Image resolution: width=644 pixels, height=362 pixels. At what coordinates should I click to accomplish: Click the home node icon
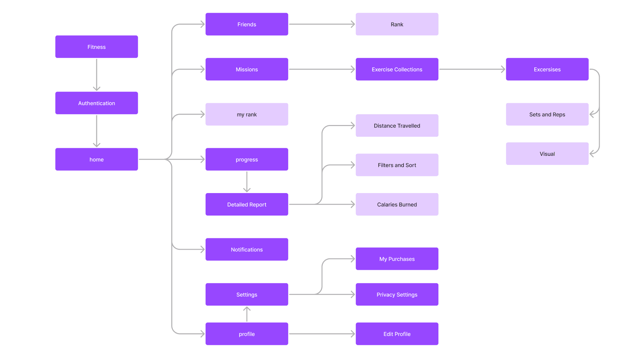point(96,160)
